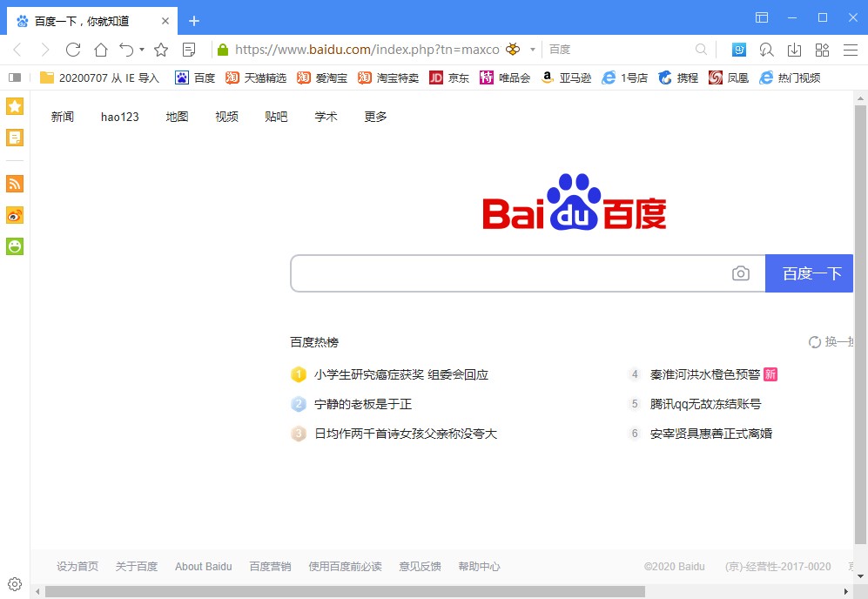
Task: Click the screenshot magnifier toolbar icon
Action: pyautogui.click(x=766, y=50)
